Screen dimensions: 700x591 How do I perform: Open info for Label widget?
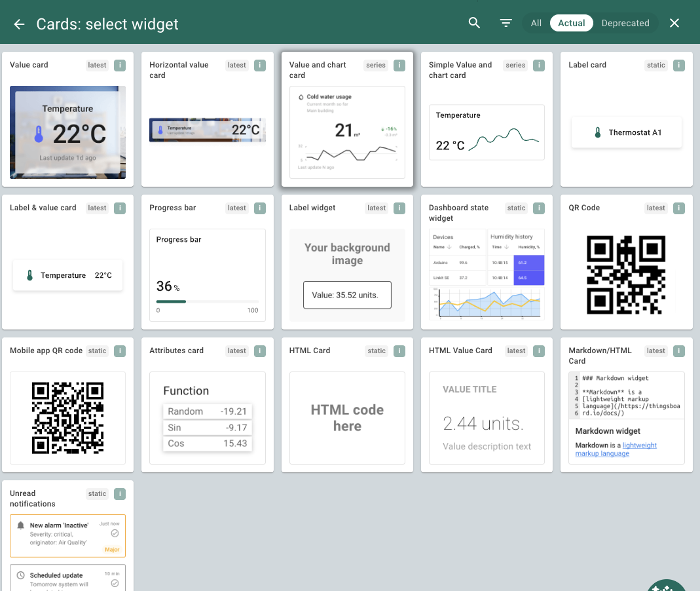pyautogui.click(x=399, y=208)
